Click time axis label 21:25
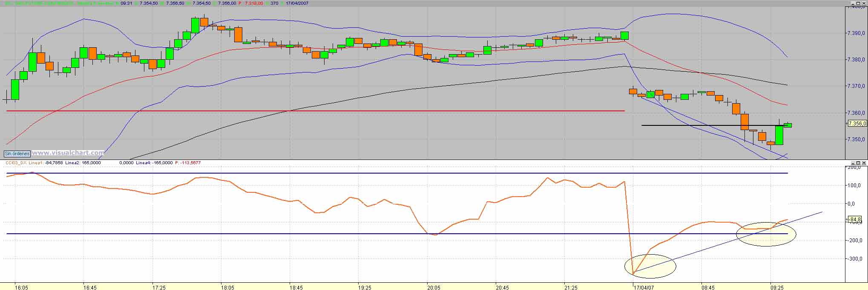This screenshot has height=290, width=868. (x=572, y=287)
